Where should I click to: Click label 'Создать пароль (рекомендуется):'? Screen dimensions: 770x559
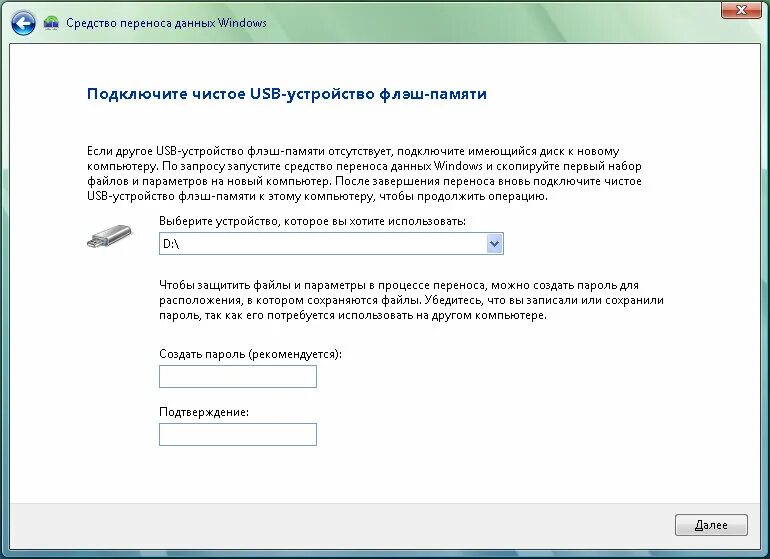[x=250, y=354]
